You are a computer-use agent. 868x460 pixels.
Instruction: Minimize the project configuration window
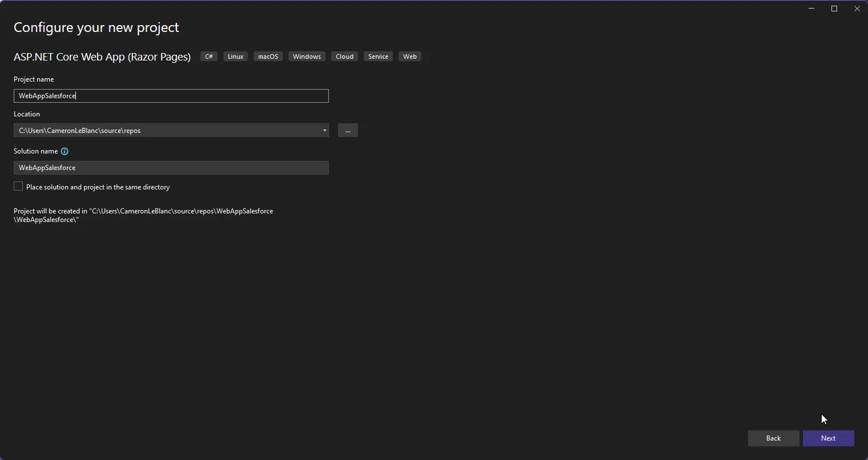(x=811, y=9)
